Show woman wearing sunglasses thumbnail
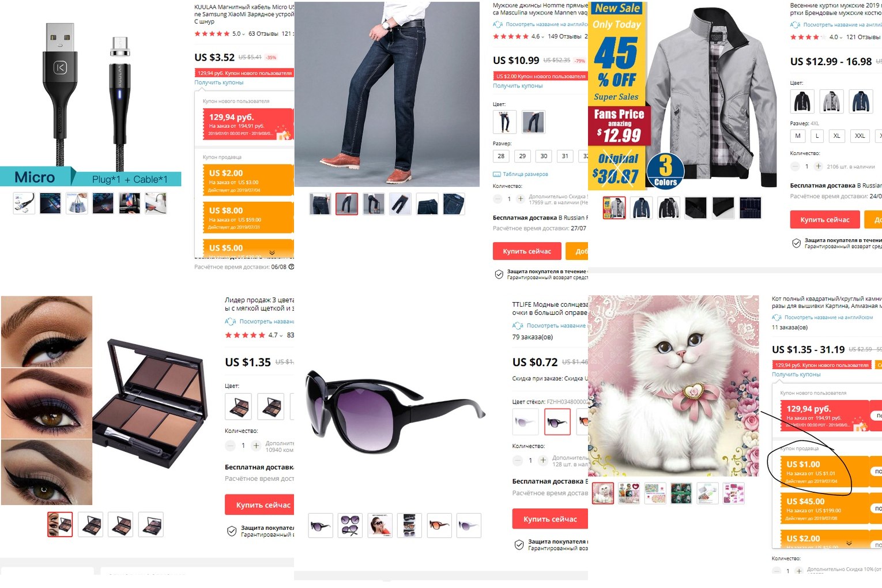Screen dimensions: 882x588 click(x=379, y=525)
